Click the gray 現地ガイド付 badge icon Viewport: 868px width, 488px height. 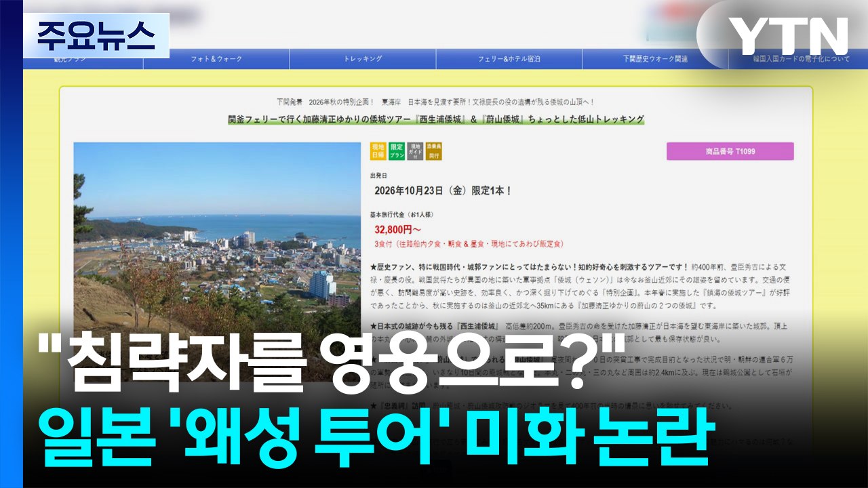click(x=415, y=151)
